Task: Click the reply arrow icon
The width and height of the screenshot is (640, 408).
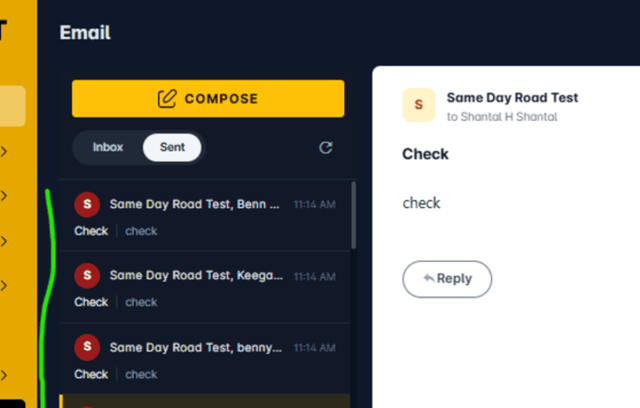Action: click(x=429, y=278)
